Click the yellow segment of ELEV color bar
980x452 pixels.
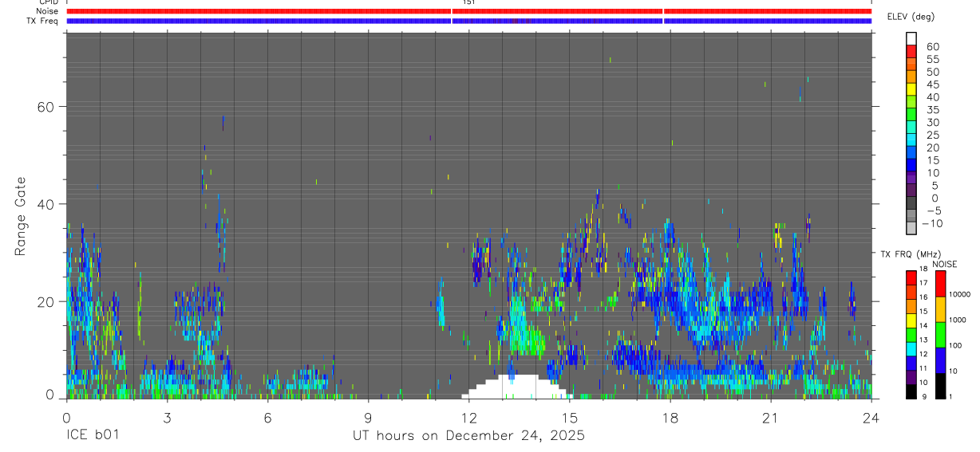[x=911, y=89]
